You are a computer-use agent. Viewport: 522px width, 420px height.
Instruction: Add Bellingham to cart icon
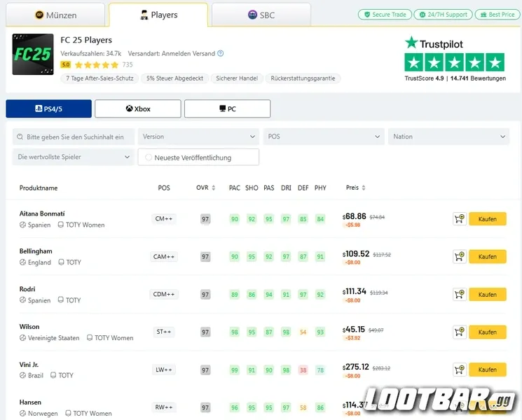[460, 256]
